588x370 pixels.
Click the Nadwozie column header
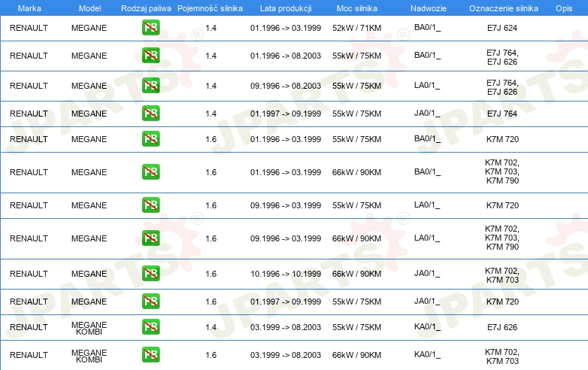(x=429, y=8)
